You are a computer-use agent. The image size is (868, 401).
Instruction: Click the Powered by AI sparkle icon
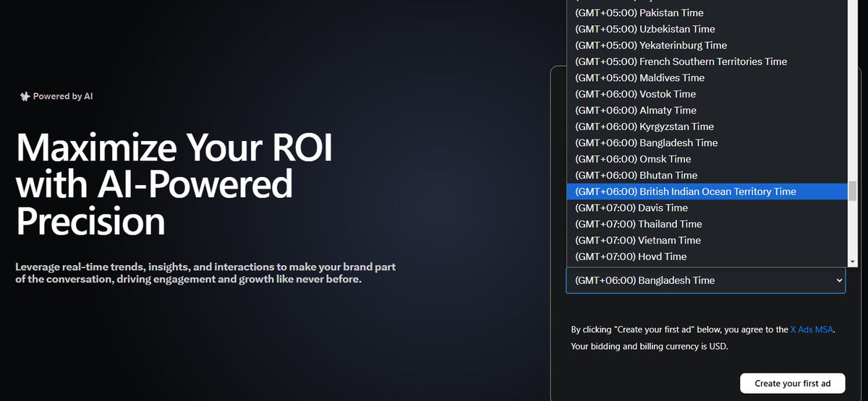pyautogui.click(x=25, y=96)
